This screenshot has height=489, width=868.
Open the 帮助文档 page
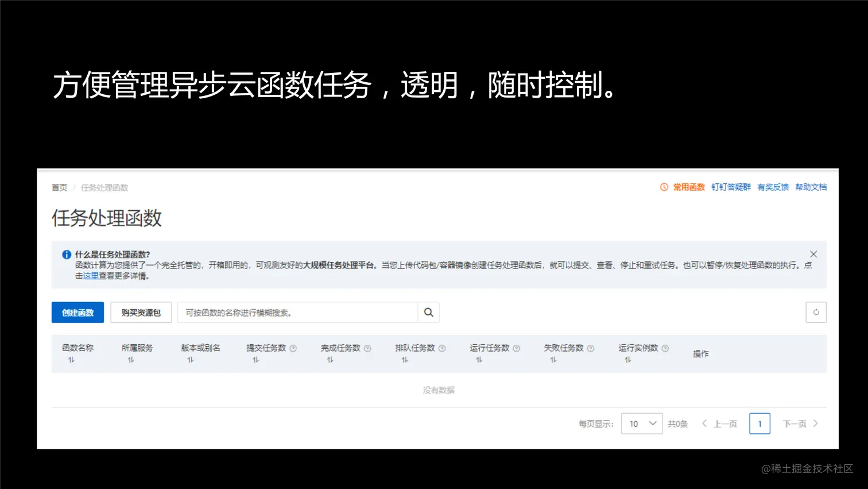coord(811,187)
